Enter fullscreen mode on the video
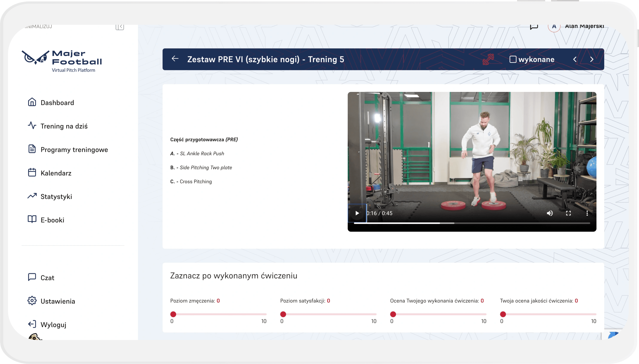Viewport: 639px width, 364px height. (x=569, y=213)
